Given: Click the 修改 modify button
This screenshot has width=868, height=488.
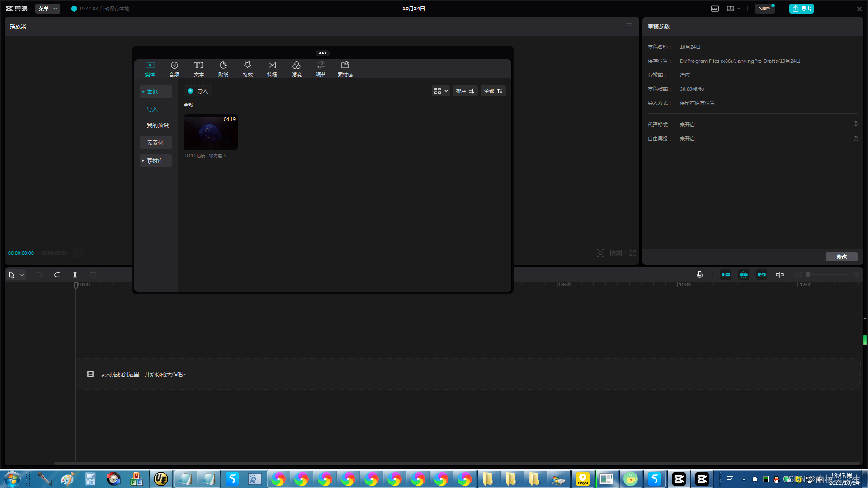Looking at the screenshot, I should [x=841, y=257].
